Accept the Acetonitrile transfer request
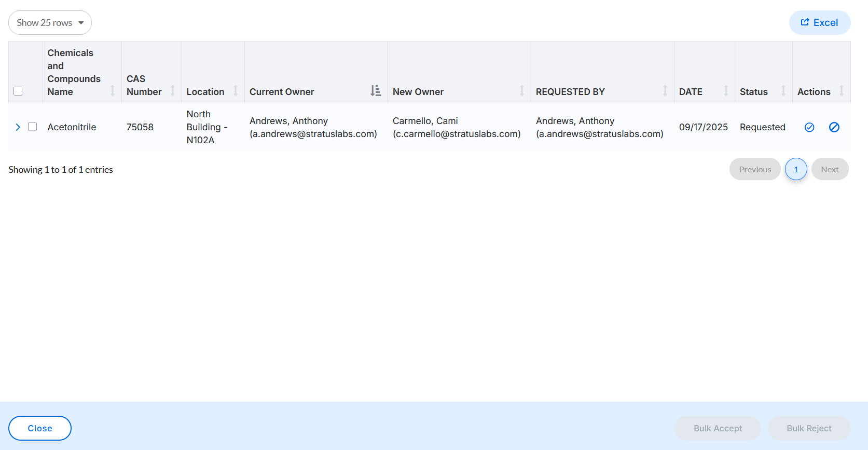Viewport: 868px width, 450px height. tap(809, 127)
